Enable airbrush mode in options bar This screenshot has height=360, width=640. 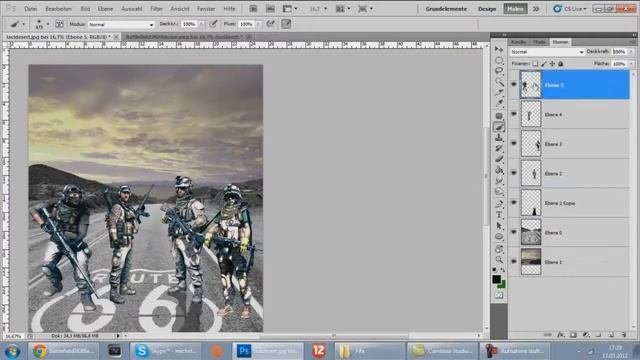point(270,24)
